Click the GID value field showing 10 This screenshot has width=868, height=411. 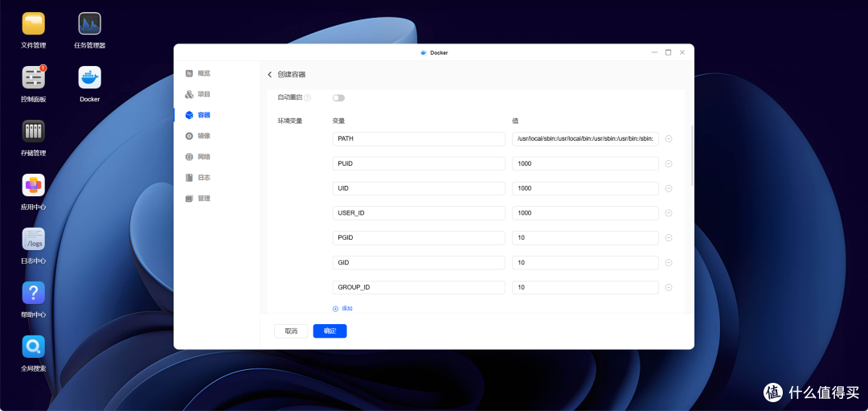point(585,262)
